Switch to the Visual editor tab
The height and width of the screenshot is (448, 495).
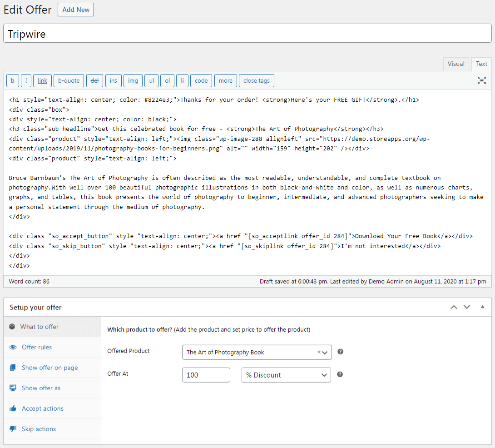tap(456, 64)
